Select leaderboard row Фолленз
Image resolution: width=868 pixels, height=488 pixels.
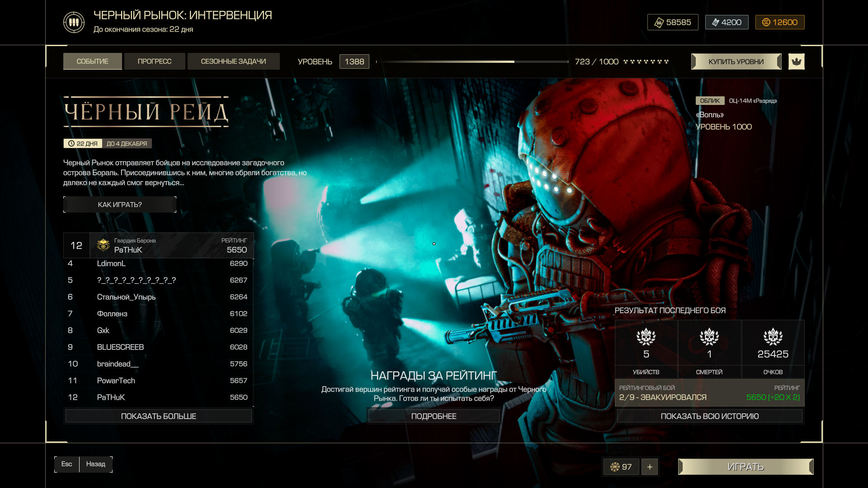tap(158, 313)
